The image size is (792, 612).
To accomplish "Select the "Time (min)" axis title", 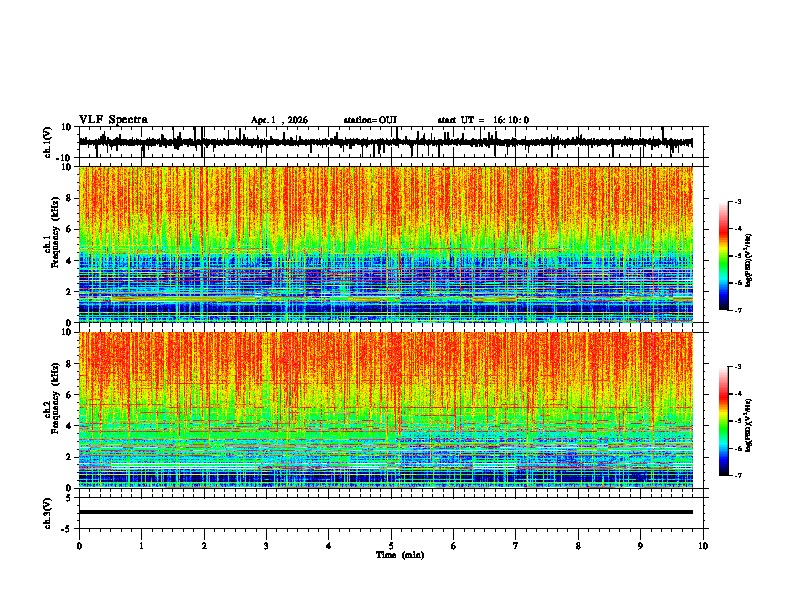I will pos(400,555).
